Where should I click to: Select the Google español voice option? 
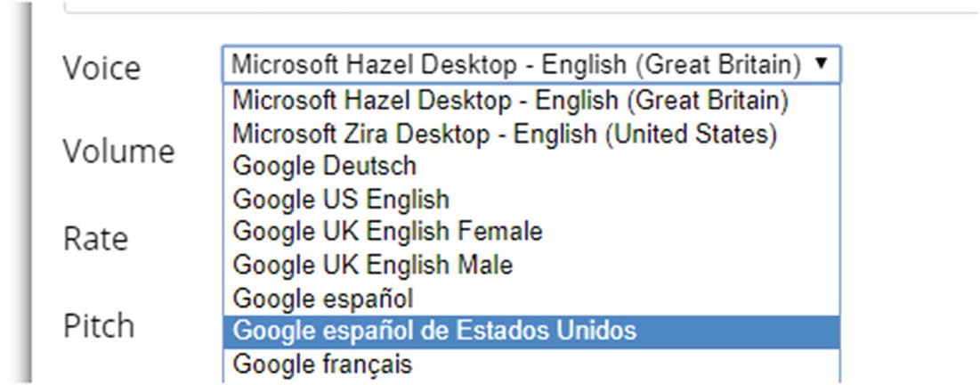coord(322,298)
